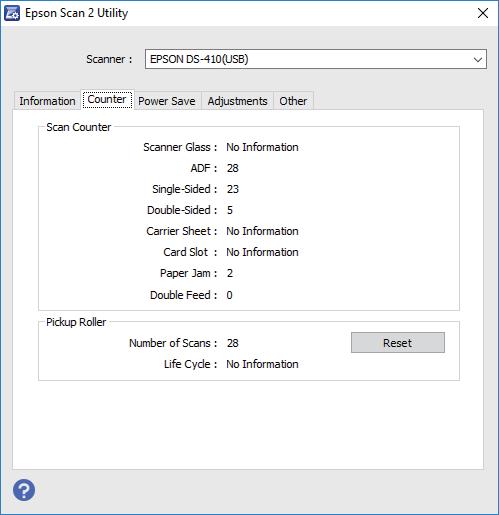Viewport: 499px width, 515px height.
Task: Click the Carrier Sheet label
Action: 182,231
